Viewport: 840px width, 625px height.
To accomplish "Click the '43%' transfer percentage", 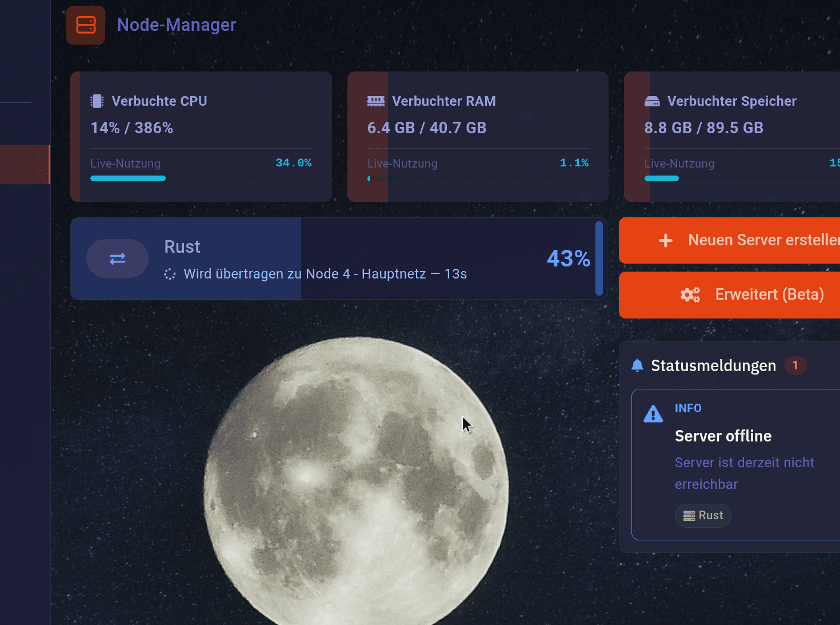I will pos(569,258).
